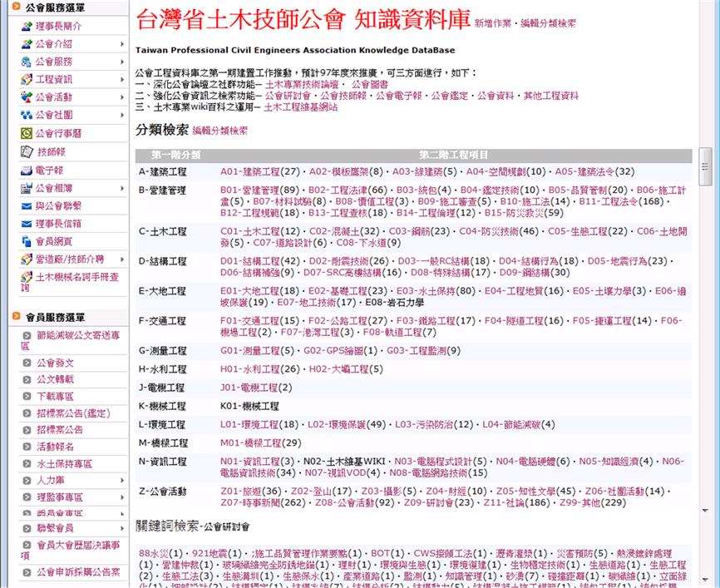Click the 公會服務 icon in sidebar

click(26, 62)
